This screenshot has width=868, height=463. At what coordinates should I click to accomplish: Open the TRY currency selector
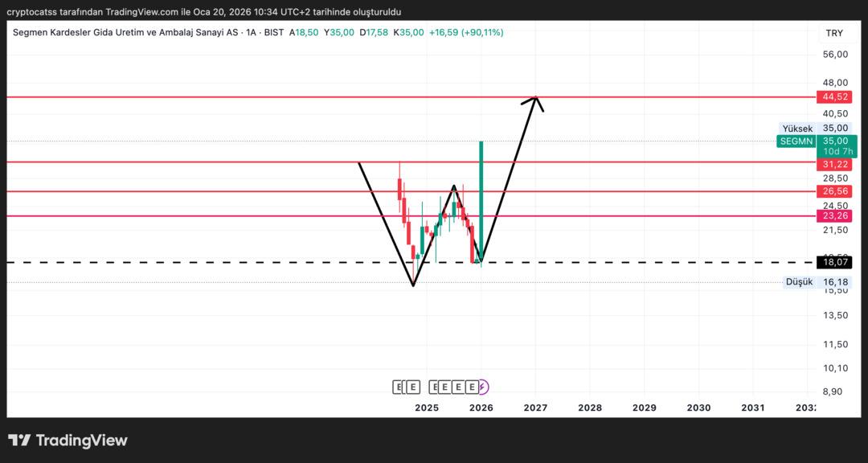pyautogui.click(x=834, y=33)
